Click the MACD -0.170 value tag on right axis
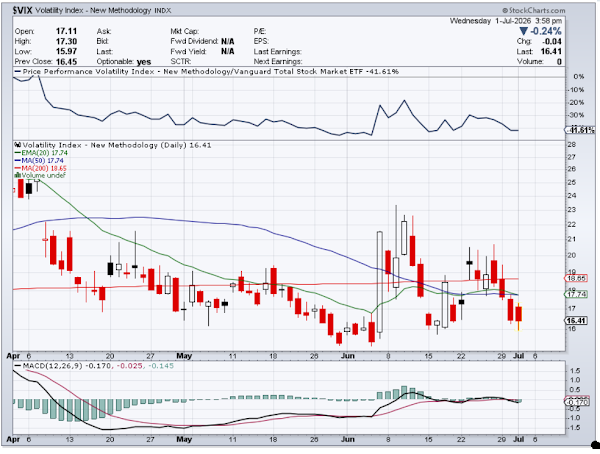 (x=577, y=402)
